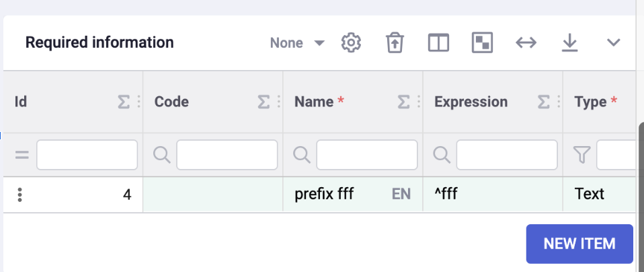This screenshot has width=644, height=272.
Task: Open row actions menu for item 4
Action: point(20,195)
